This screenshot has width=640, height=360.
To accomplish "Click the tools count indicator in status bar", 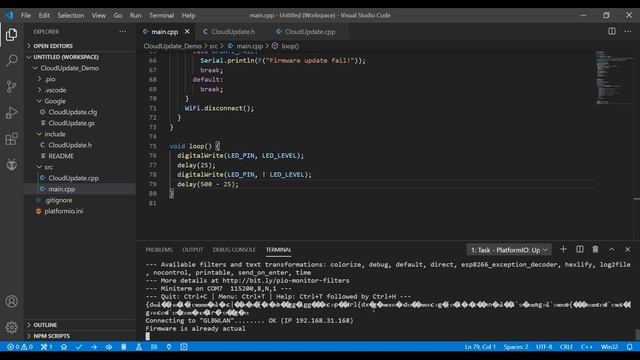I will point(46,347).
